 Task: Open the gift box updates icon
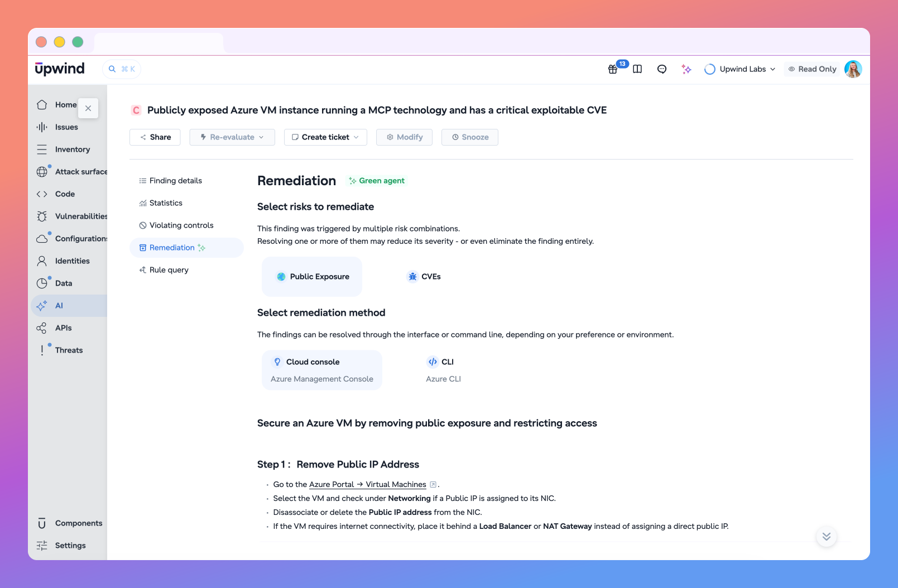[x=613, y=69]
